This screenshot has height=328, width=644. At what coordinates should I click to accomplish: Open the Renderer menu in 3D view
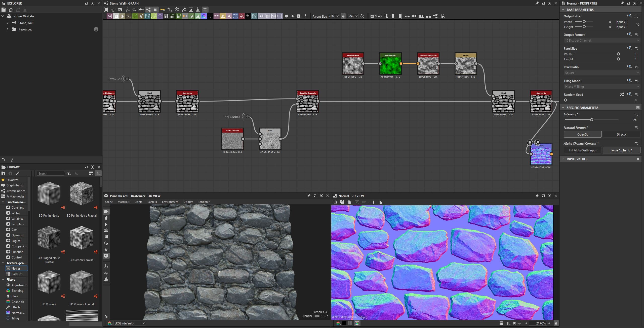tap(204, 202)
